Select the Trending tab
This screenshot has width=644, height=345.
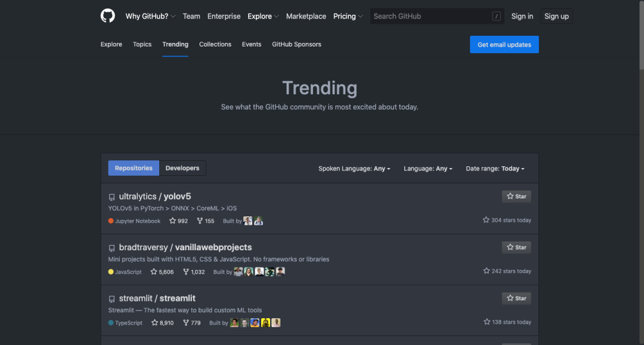(x=175, y=44)
